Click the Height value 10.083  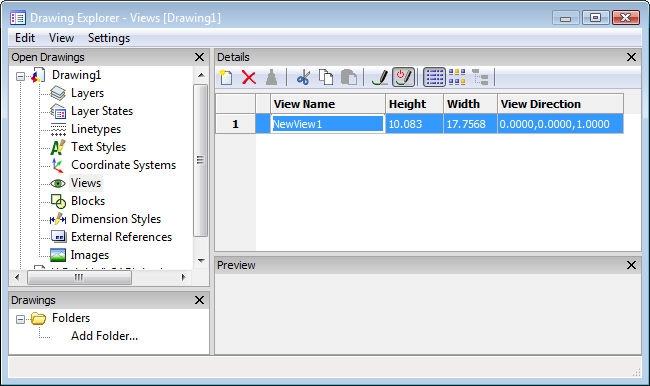click(405, 124)
